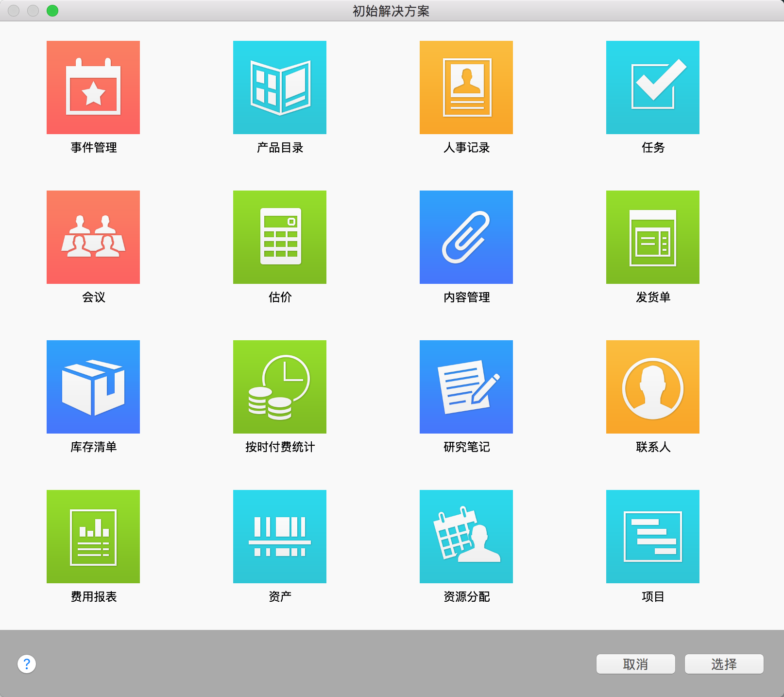
Task: Click the 按时付费统计 text label
Action: 280,447
